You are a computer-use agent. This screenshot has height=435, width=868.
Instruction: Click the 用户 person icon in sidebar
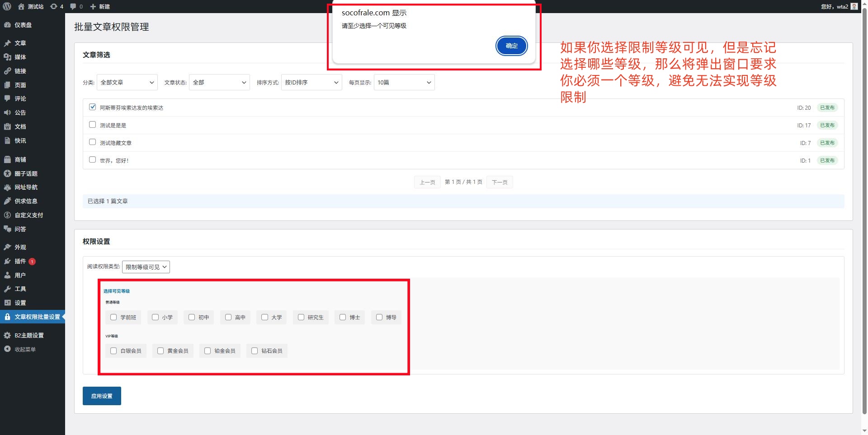7,275
